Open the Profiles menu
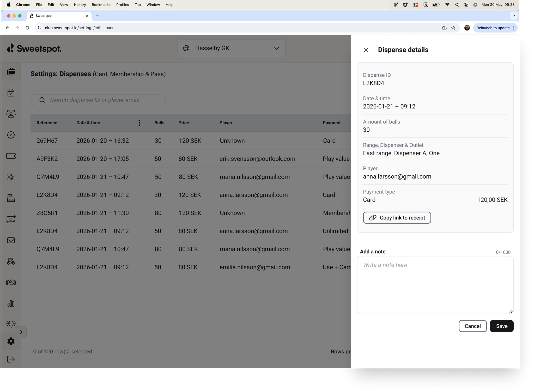The image size is (534, 392). point(123,5)
